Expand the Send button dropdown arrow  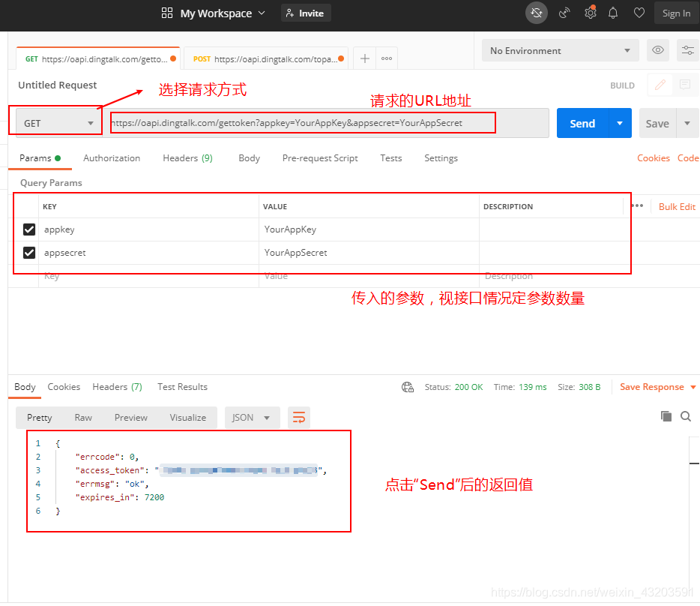coord(620,123)
